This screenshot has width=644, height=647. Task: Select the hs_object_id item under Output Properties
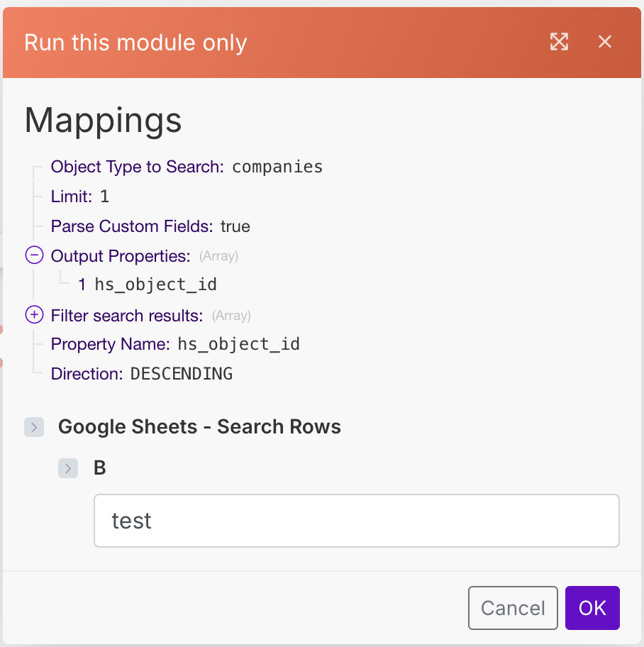[x=155, y=285]
